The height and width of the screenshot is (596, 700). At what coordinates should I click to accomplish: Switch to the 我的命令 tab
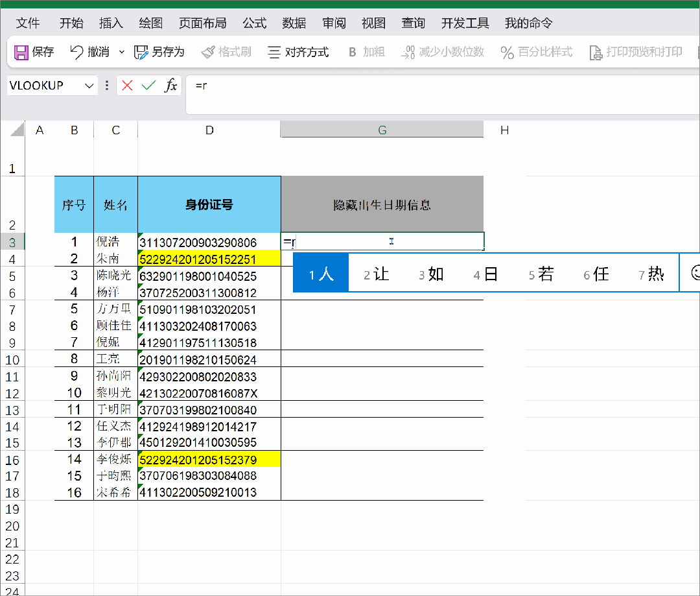pyautogui.click(x=529, y=23)
